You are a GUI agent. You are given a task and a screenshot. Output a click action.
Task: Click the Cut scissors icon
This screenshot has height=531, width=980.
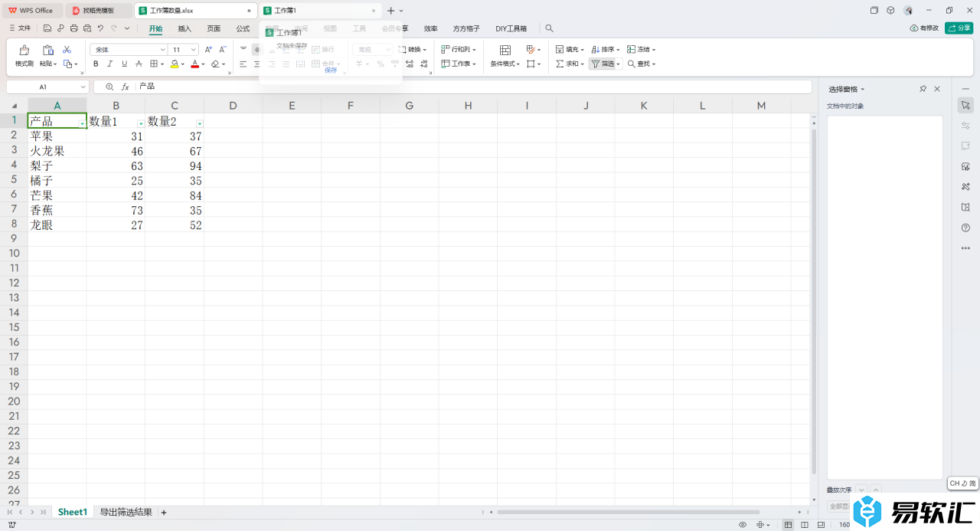point(67,50)
